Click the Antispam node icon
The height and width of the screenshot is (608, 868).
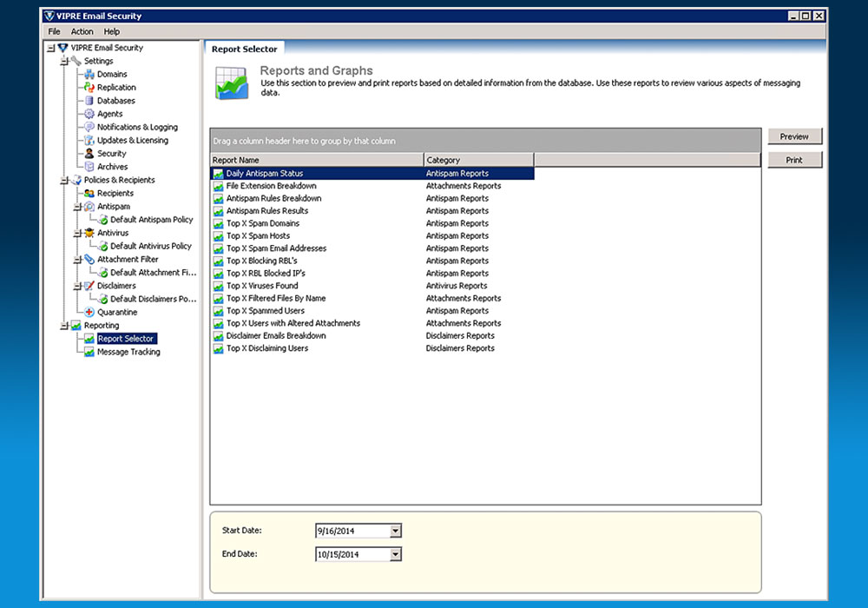pyautogui.click(x=89, y=207)
